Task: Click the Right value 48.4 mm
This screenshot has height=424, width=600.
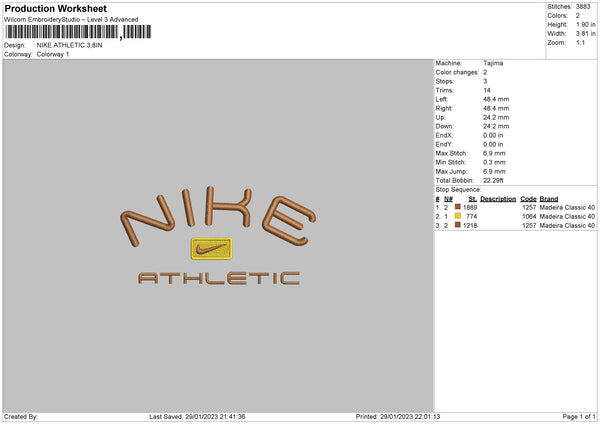Action: click(496, 108)
